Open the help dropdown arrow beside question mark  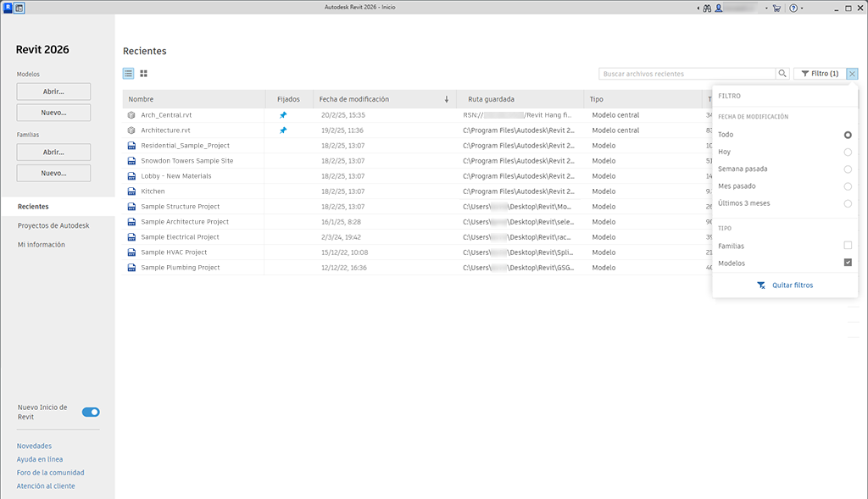click(802, 8)
